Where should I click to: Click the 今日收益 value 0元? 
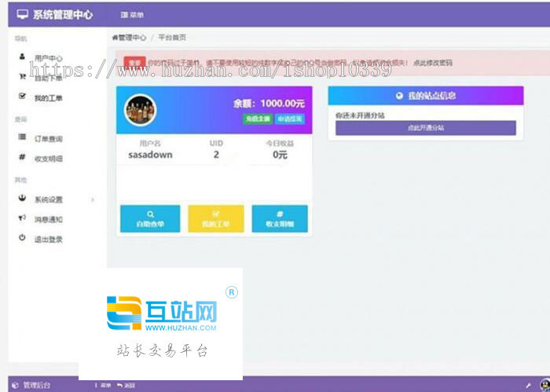click(x=280, y=155)
